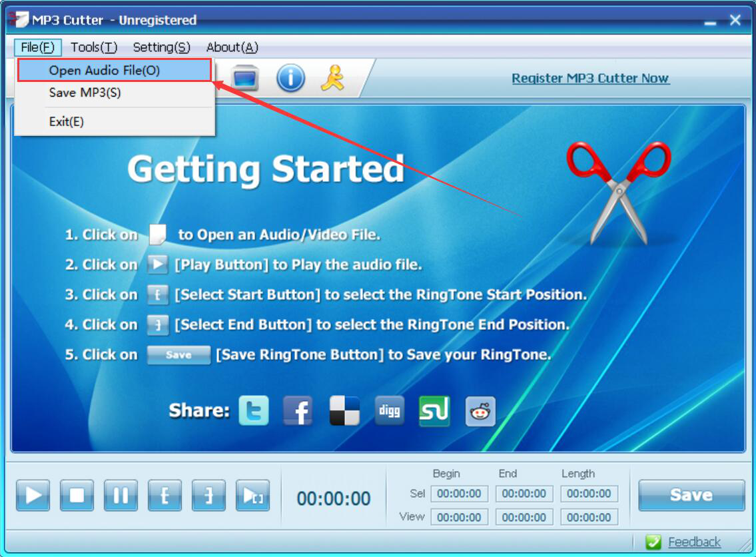Click the Stop button
756x557 pixels.
pyautogui.click(x=77, y=495)
